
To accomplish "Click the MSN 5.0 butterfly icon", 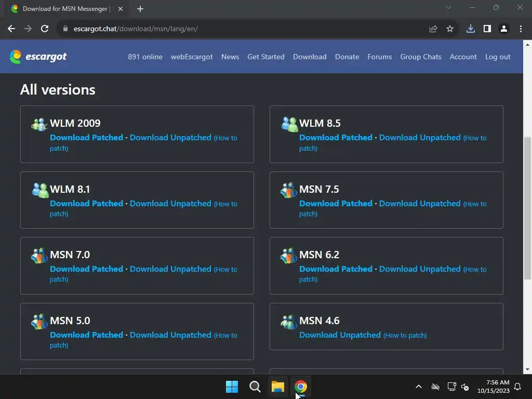I will pos(39,322).
